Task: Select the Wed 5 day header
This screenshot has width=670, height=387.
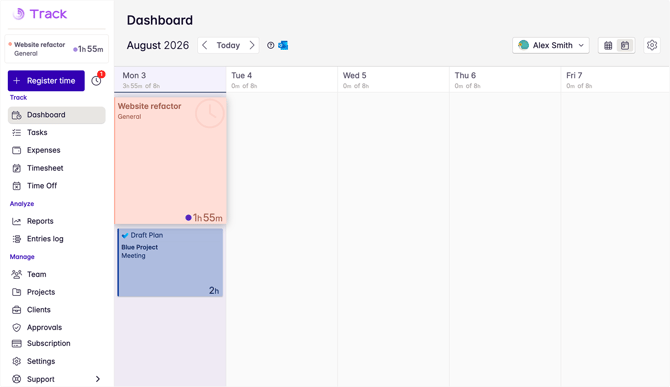Action: click(x=394, y=80)
